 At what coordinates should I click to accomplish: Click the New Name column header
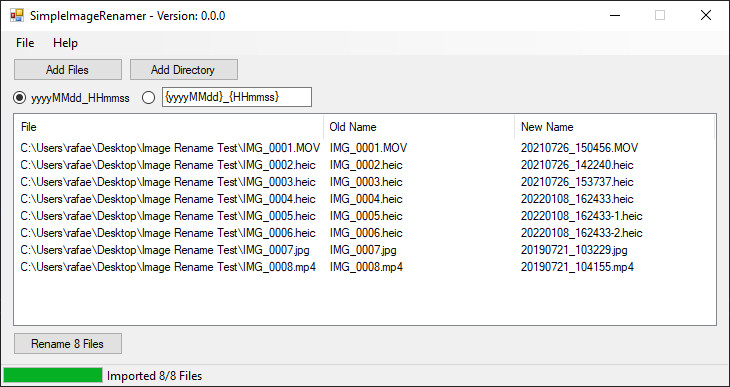click(x=615, y=127)
